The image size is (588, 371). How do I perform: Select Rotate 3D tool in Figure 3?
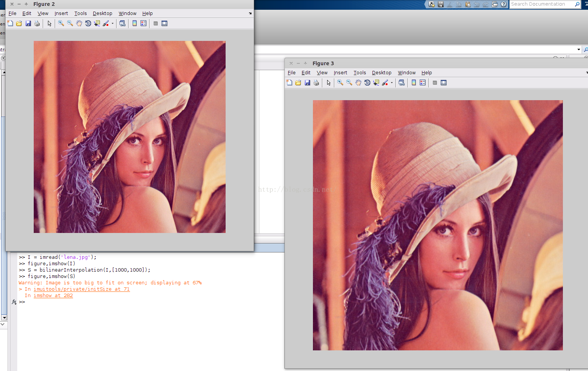[x=367, y=83]
